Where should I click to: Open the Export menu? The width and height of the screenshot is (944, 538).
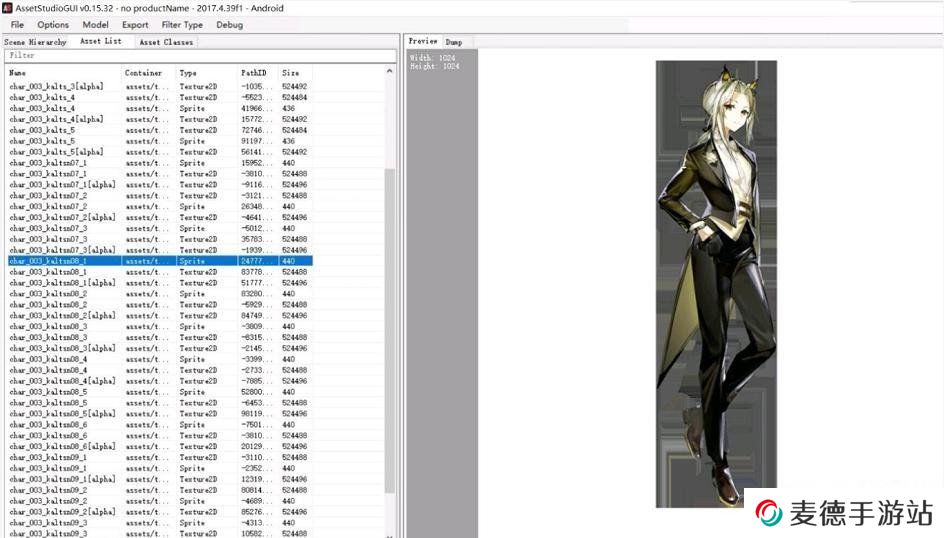(x=135, y=25)
